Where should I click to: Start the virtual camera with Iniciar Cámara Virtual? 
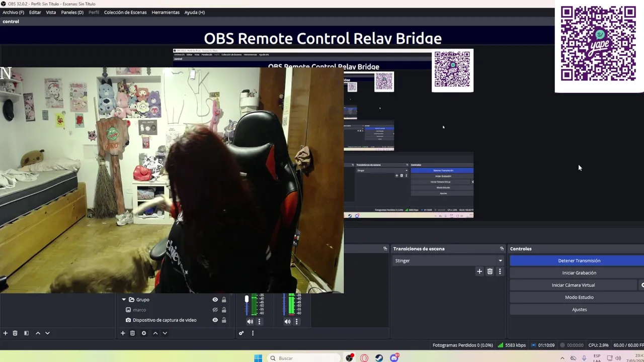(573, 285)
